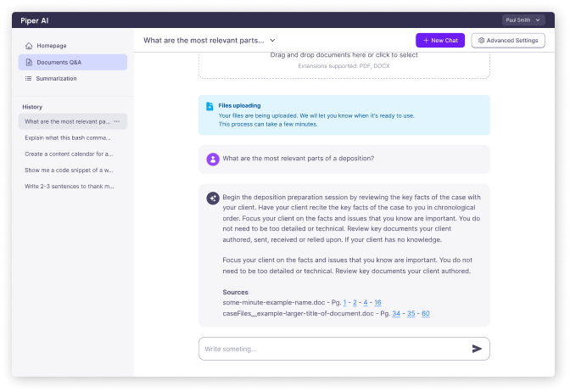Expand the chat title dropdown chevron
Image resolution: width=570 pixels, height=392 pixels.
coord(272,41)
